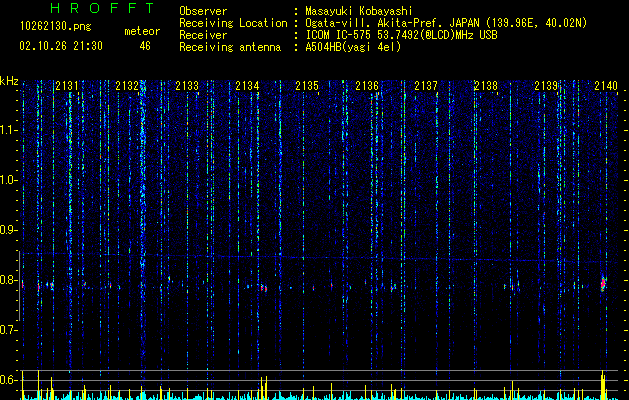Click the 2137 time marker

(x=426, y=85)
